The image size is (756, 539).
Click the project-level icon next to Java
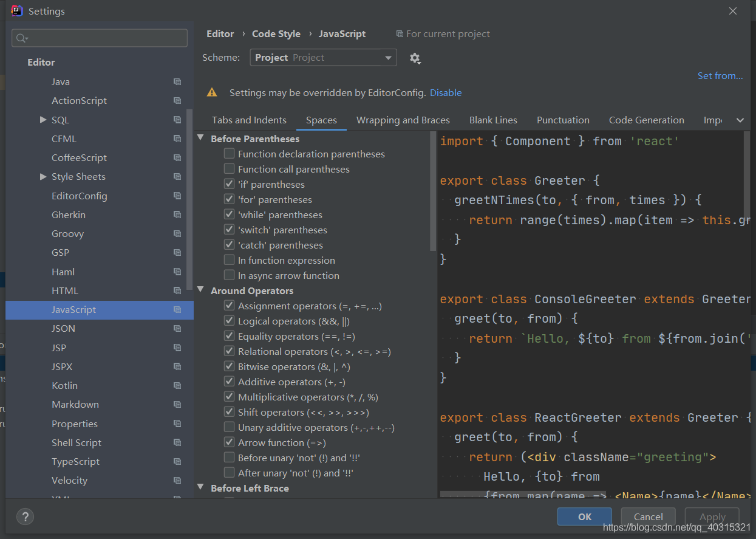[x=177, y=82]
